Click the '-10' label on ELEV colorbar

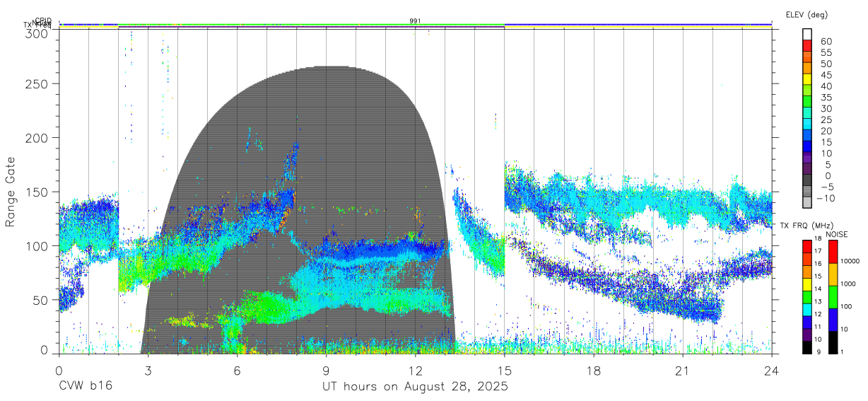[826, 198]
